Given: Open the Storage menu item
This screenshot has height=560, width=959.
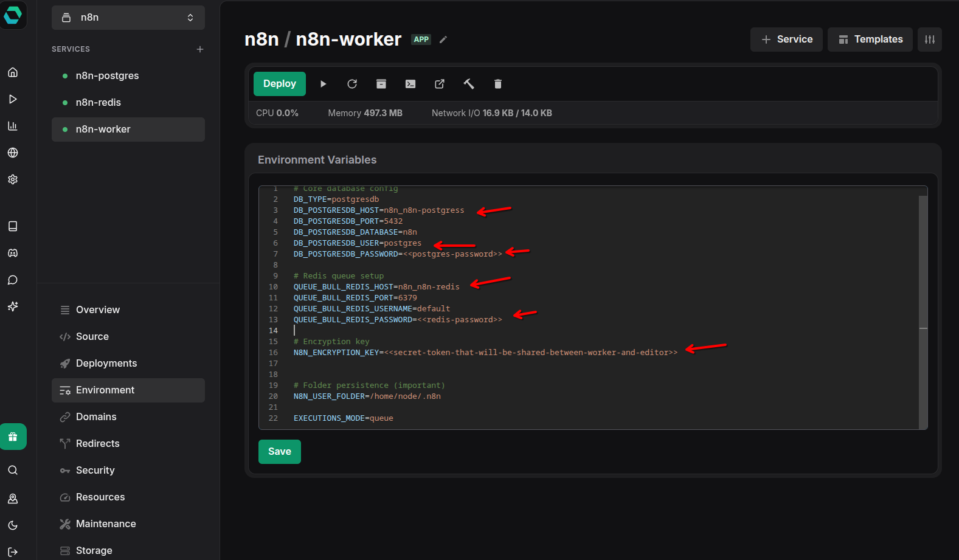Looking at the screenshot, I should coord(128,551).
